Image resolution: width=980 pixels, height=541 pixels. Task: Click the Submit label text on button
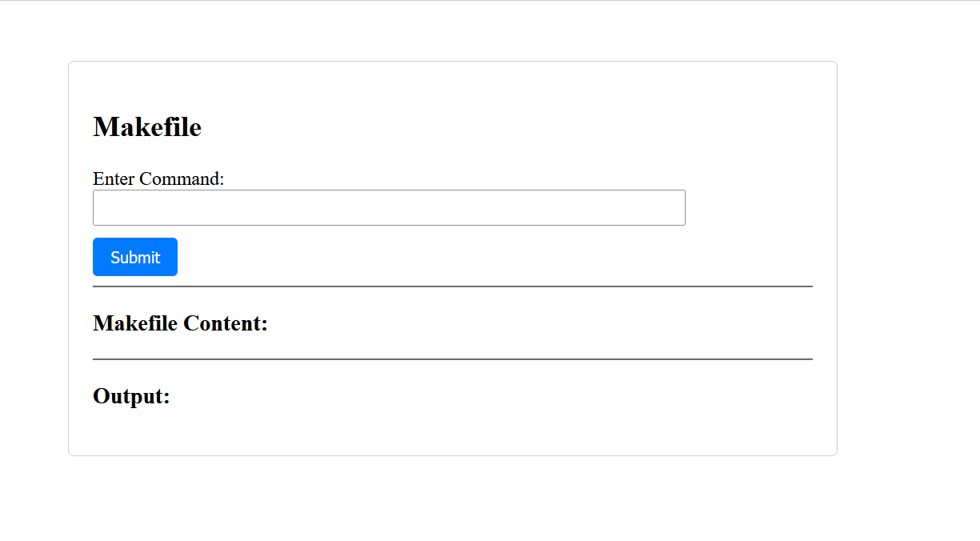(135, 258)
